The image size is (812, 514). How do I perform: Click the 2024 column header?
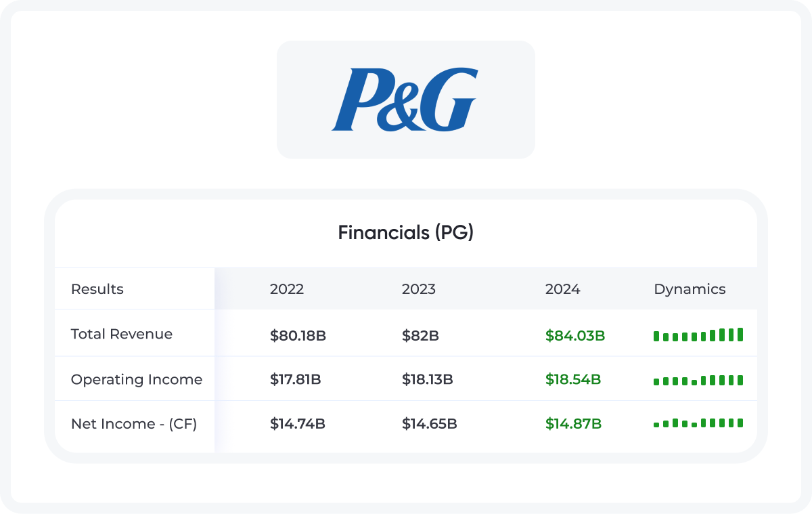(563, 289)
